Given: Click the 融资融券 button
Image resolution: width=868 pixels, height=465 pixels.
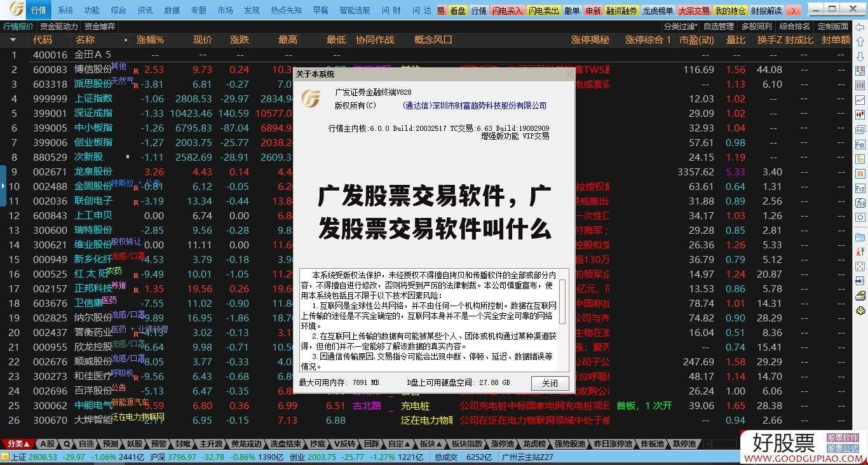Looking at the screenshot, I should 621,11.
